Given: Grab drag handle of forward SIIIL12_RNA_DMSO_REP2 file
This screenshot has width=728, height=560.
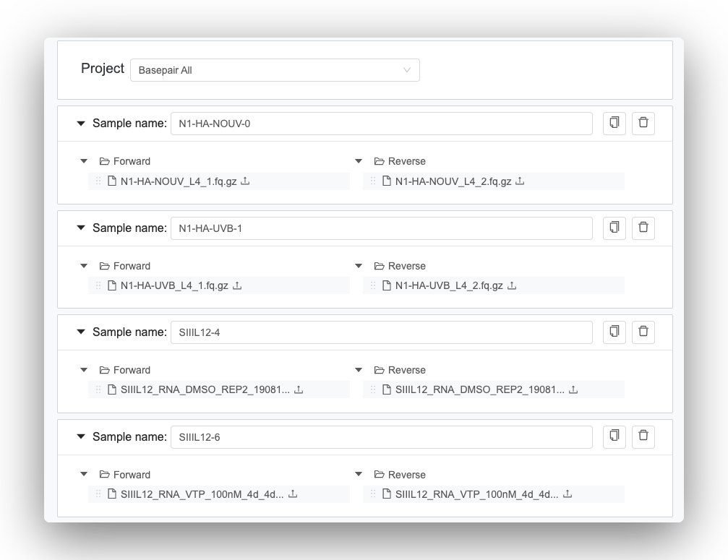Looking at the screenshot, I should [98, 389].
